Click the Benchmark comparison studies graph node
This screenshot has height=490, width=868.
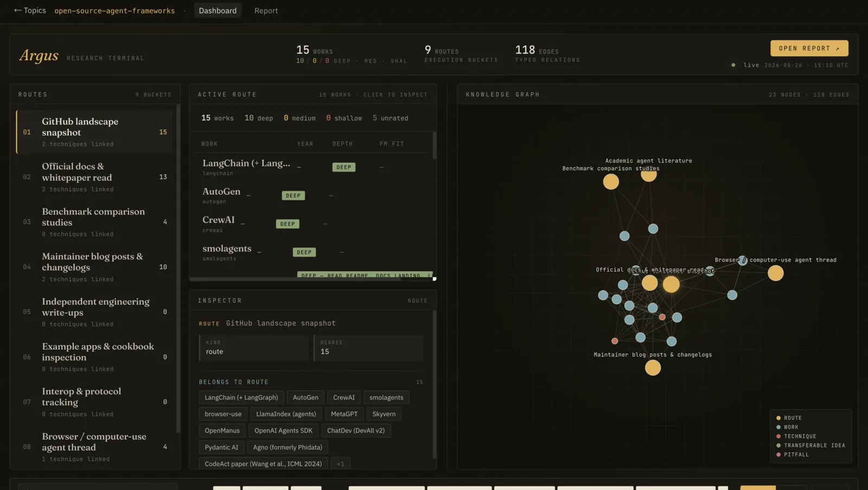611,181
